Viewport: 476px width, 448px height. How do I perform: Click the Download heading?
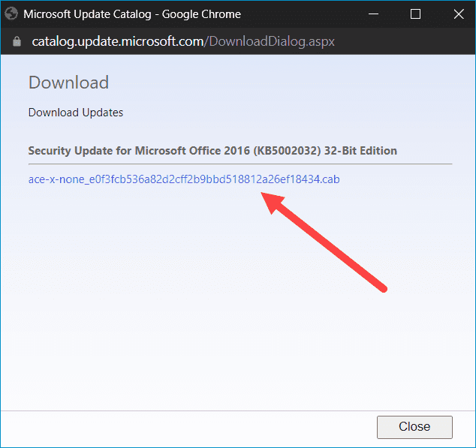tap(68, 83)
